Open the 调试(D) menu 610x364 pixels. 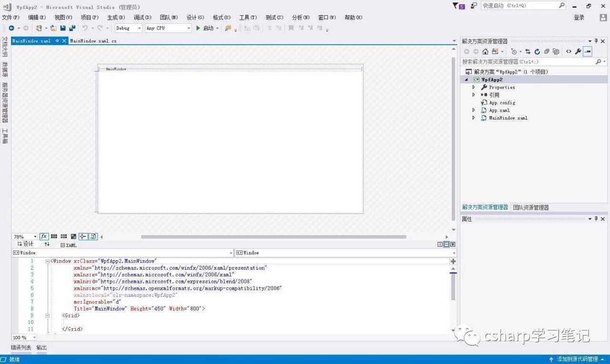click(x=142, y=17)
